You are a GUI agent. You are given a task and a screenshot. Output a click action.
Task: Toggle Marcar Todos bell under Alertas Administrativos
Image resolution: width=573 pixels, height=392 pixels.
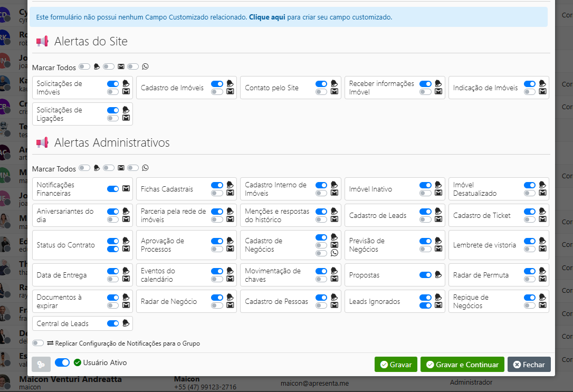tap(84, 168)
